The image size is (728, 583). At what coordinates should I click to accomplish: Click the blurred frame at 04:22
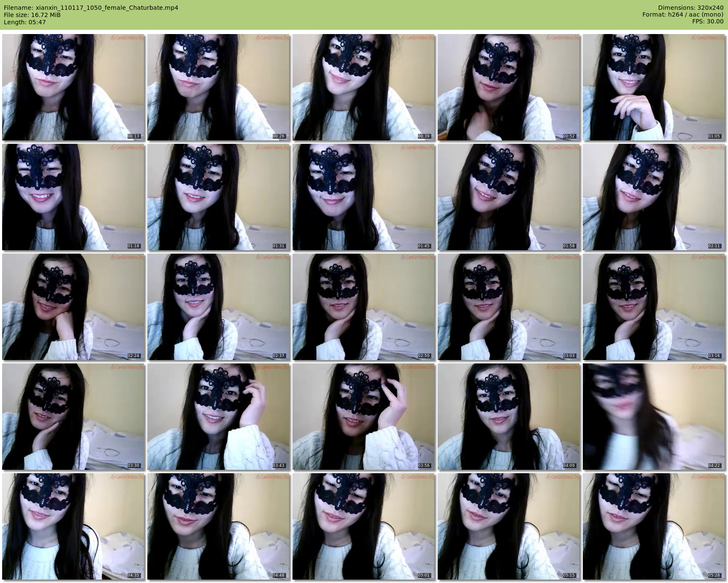tap(654, 417)
